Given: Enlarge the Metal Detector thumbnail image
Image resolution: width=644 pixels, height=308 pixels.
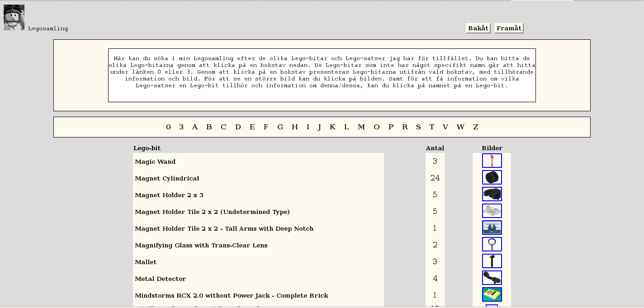Looking at the screenshot, I should [492, 278].
